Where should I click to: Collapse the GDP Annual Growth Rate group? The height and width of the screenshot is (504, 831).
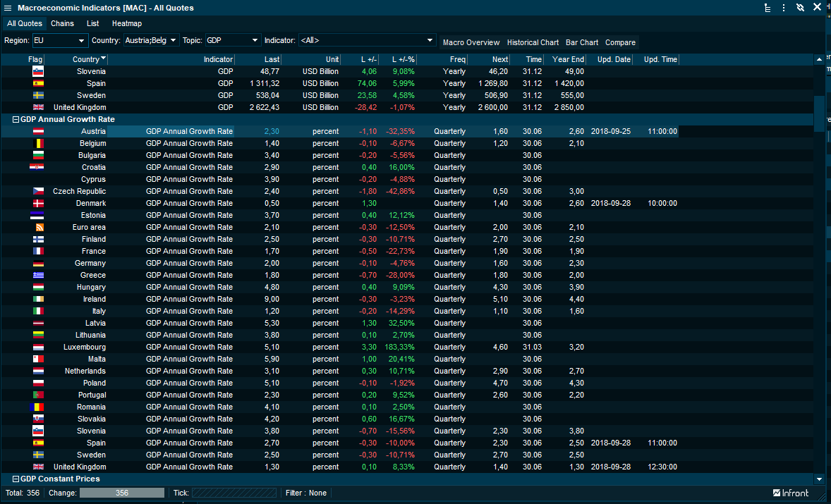coord(16,120)
